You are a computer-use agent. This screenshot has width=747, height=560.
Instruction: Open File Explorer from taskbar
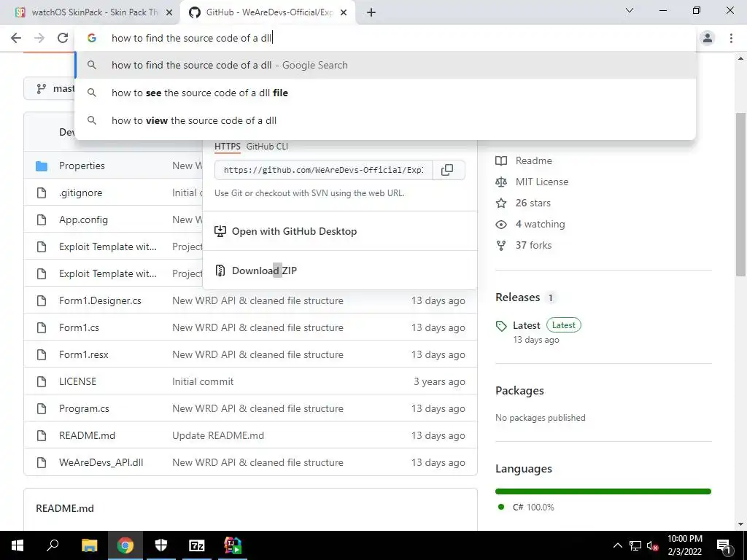coord(89,545)
